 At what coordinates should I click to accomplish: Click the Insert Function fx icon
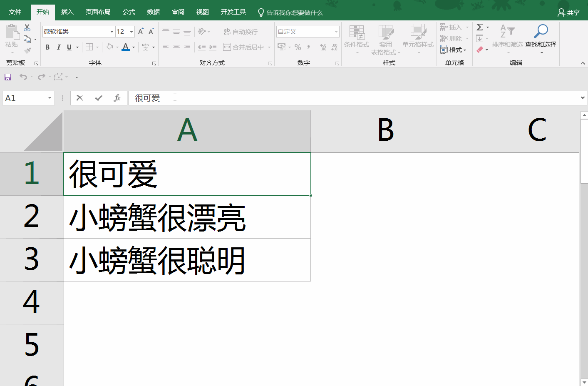pyautogui.click(x=117, y=98)
